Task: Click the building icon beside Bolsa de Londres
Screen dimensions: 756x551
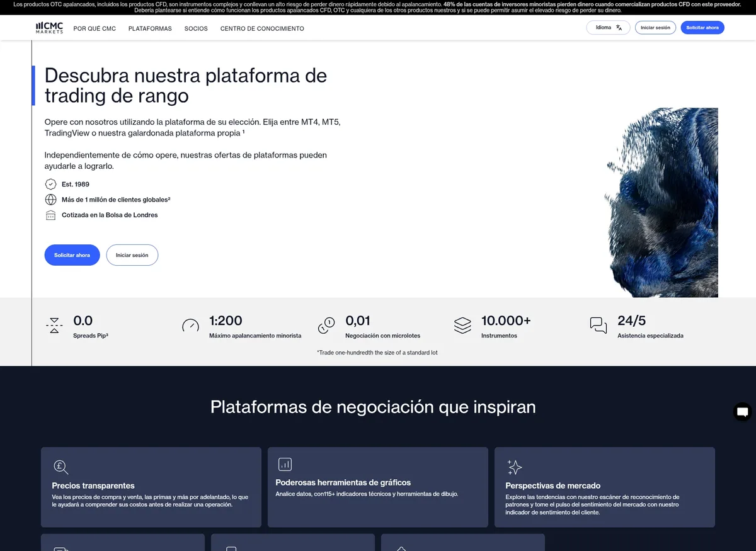Action: tap(51, 215)
